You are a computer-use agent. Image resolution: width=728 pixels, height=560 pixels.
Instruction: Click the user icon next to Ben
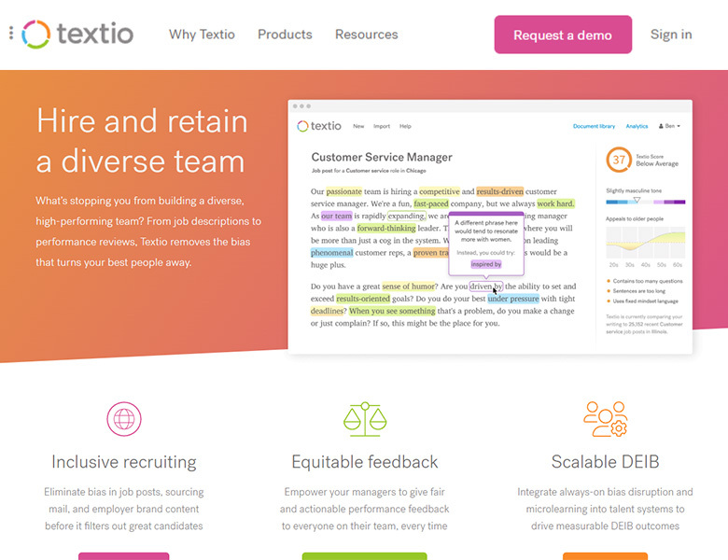pos(661,126)
